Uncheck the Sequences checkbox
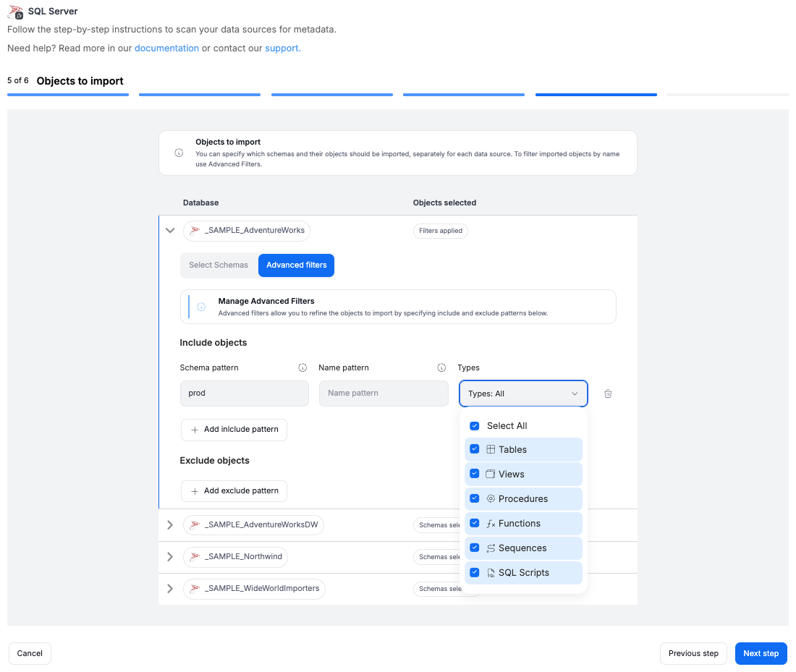 pos(475,547)
